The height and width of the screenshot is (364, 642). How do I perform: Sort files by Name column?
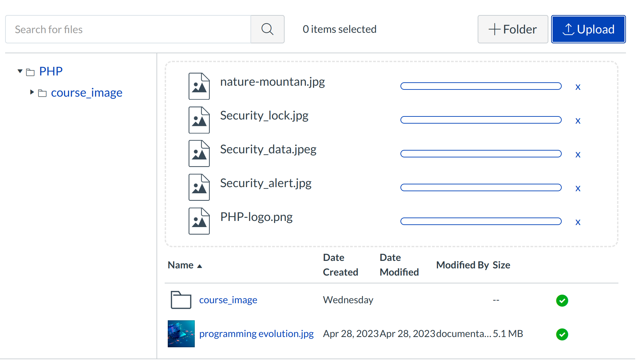[181, 265]
